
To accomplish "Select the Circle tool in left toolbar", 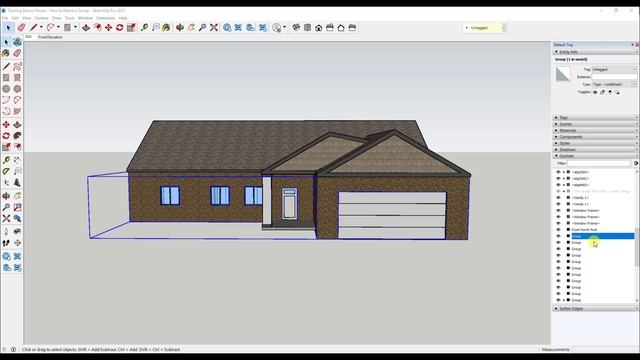I will pos(6,89).
